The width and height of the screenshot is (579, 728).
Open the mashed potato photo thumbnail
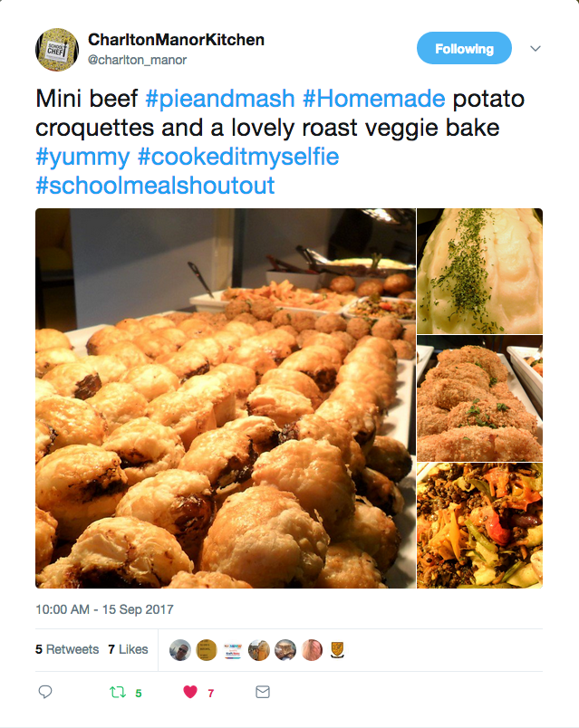479,271
